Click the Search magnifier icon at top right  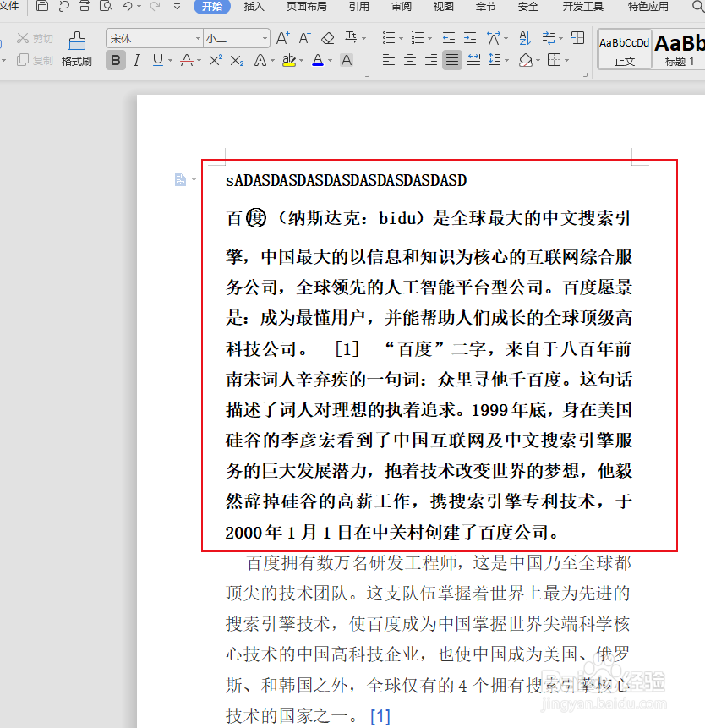pos(697,7)
